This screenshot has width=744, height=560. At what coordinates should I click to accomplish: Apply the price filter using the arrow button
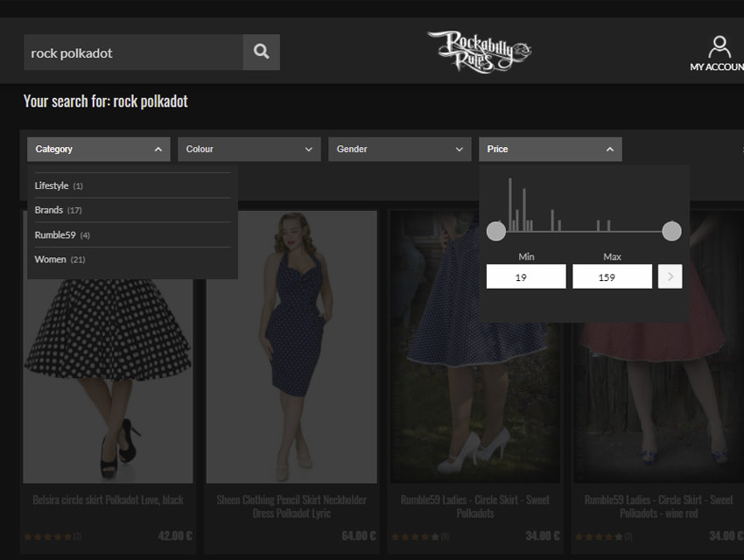point(669,276)
